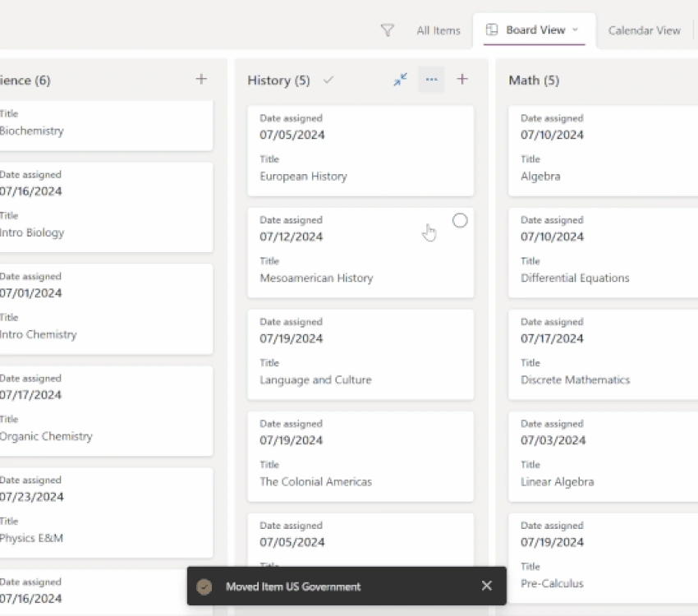This screenshot has height=616, width=698.
Task: Open Discrete Mathematics card
Action: pos(604,355)
